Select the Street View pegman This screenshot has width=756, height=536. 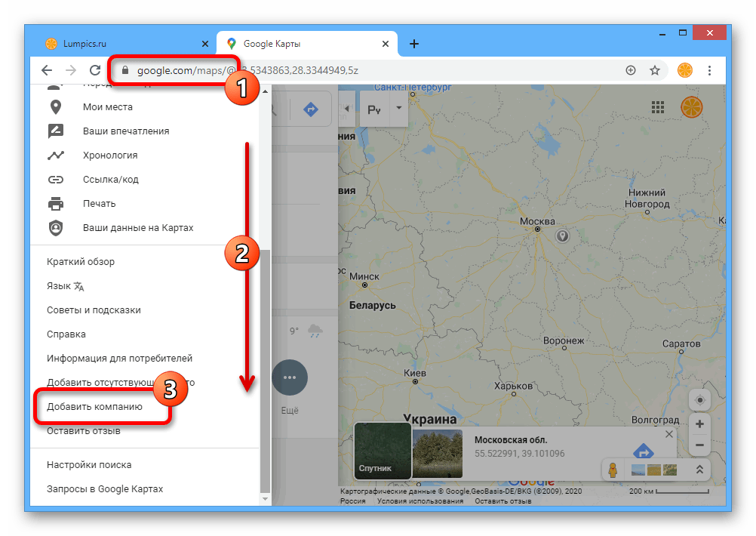pyautogui.click(x=613, y=470)
